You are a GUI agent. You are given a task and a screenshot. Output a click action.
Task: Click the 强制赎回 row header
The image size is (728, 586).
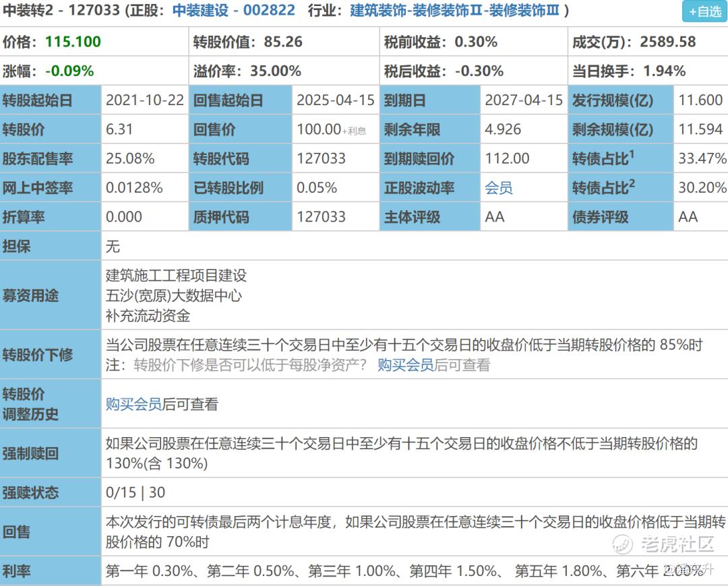click(x=51, y=453)
